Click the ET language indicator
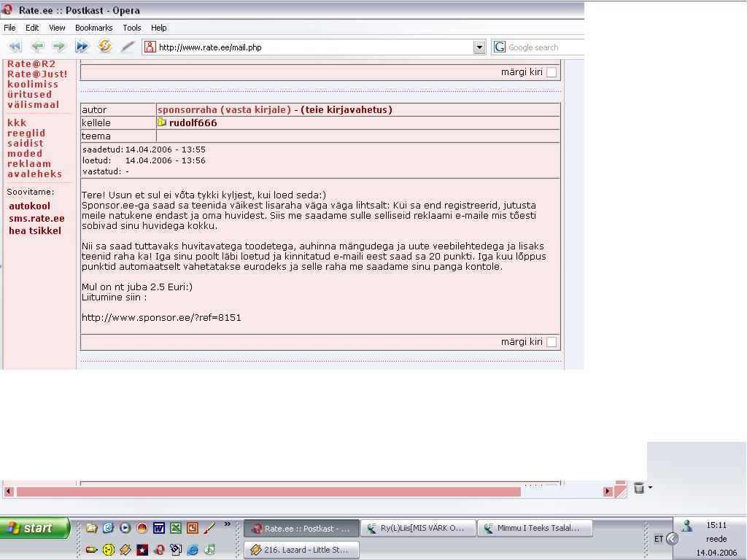The height and width of the screenshot is (560, 747). (x=659, y=539)
